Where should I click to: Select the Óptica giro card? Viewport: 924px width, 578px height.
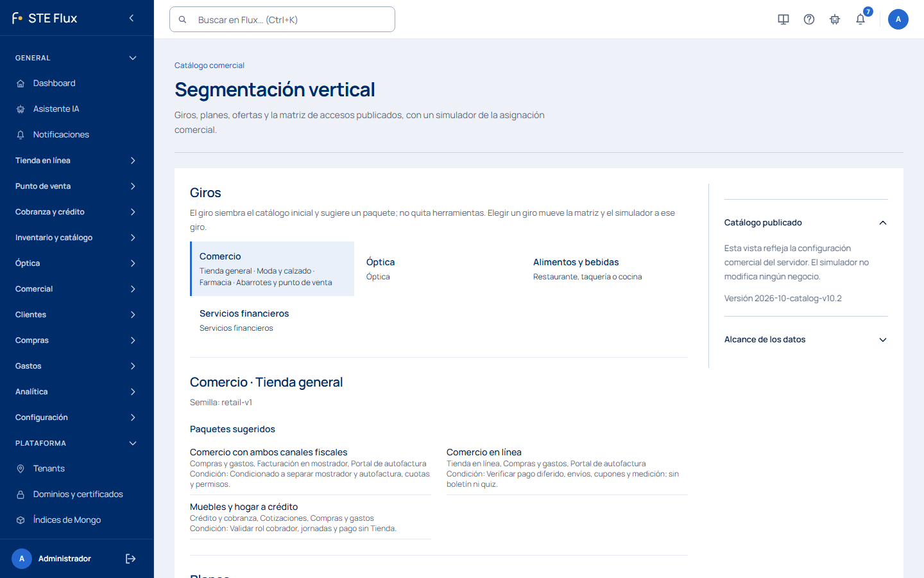pyautogui.click(x=438, y=269)
